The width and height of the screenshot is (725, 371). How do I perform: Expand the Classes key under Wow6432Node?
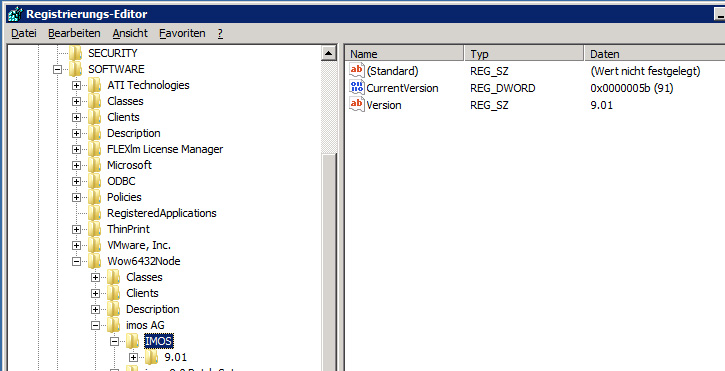point(95,278)
